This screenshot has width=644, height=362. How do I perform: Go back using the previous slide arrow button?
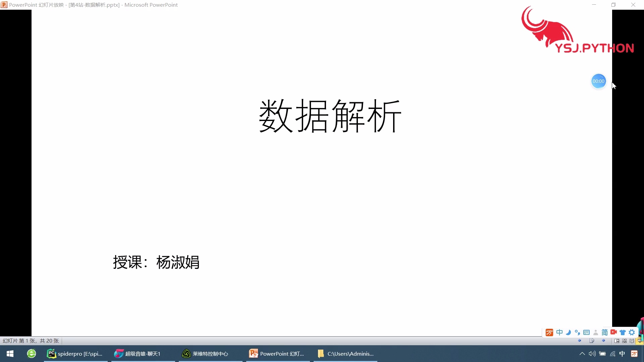point(580,341)
